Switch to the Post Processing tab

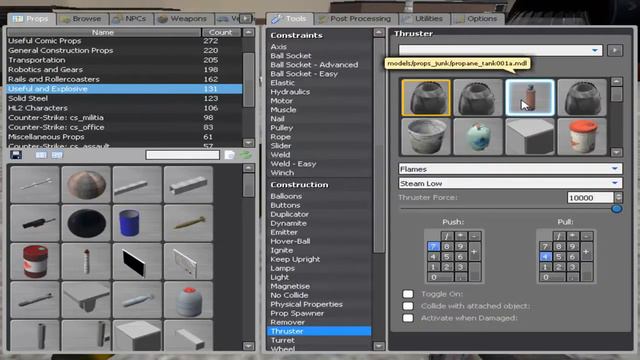[356, 19]
